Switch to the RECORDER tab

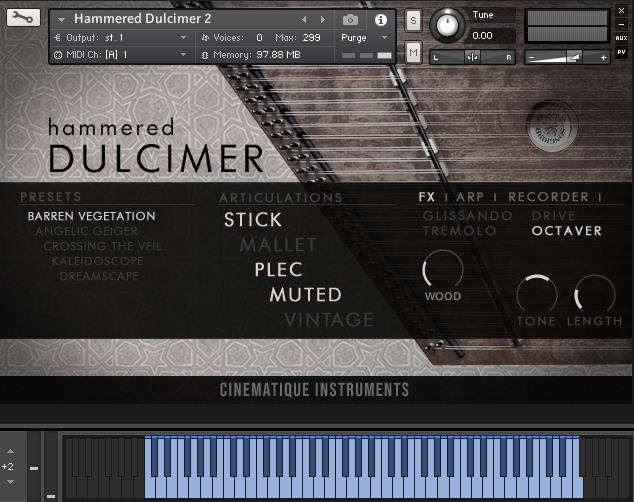tap(548, 197)
